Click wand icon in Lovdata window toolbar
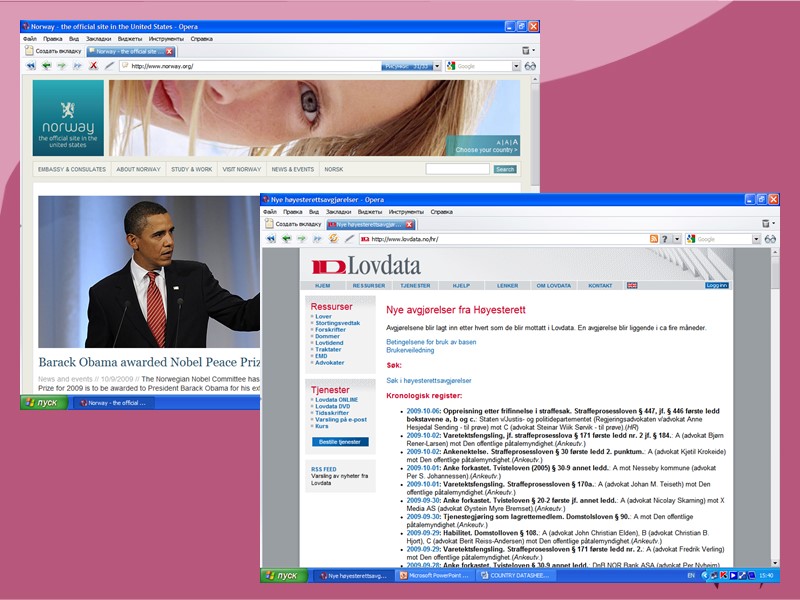800x600 pixels. point(349,239)
